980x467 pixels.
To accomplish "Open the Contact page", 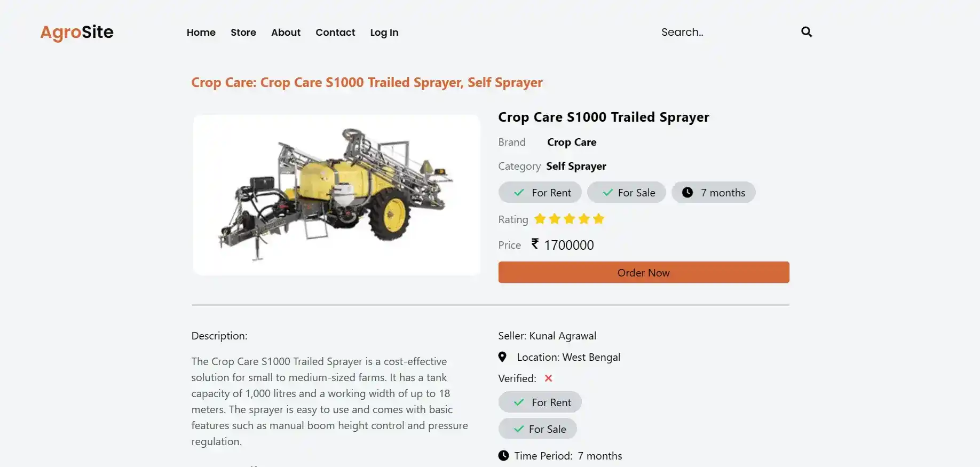I will pyautogui.click(x=335, y=33).
